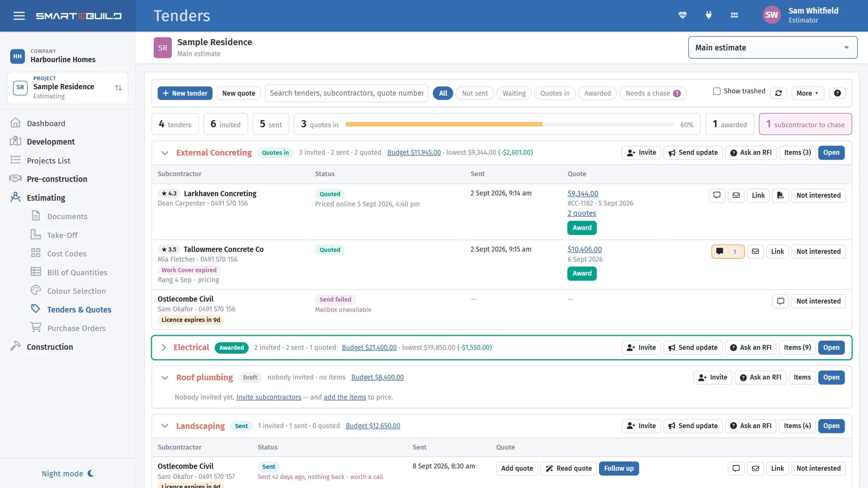Click the 1 subcontractor to chase card
Image resolution: width=868 pixels, height=488 pixels.
pos(805,124)
